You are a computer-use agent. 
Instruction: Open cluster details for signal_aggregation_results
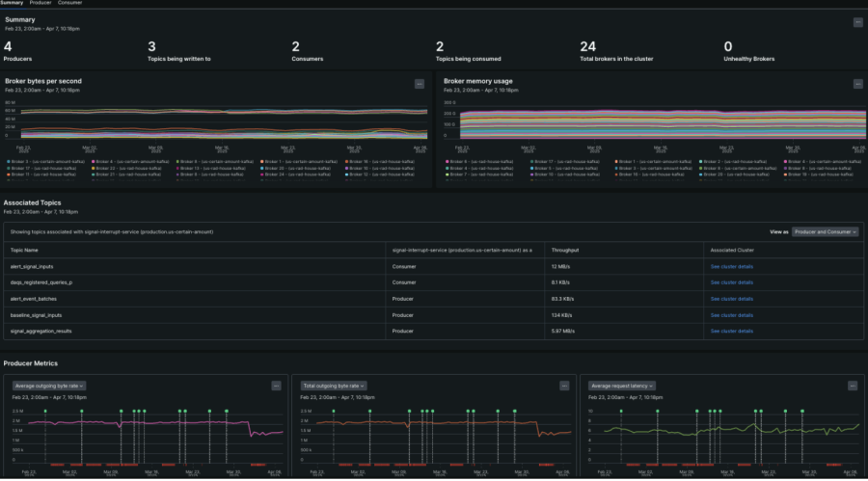[x=731, y=331]
